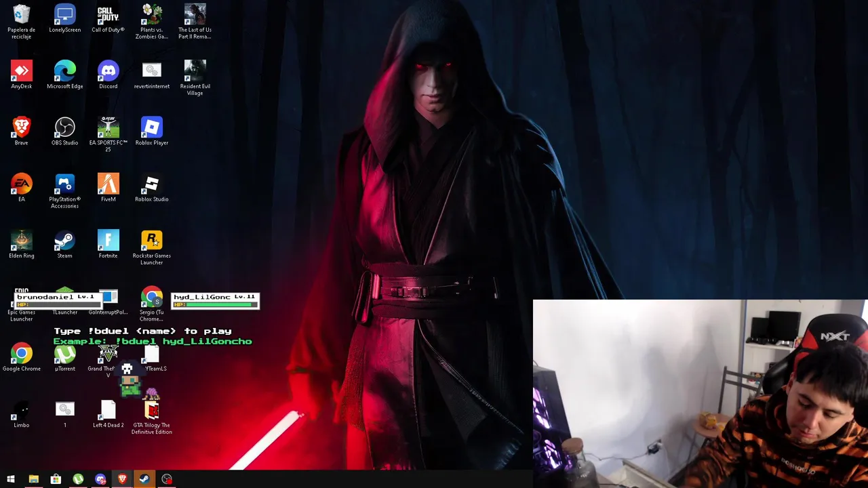Select the Grand Theft Auto V shortcut

tap(108, 360)
